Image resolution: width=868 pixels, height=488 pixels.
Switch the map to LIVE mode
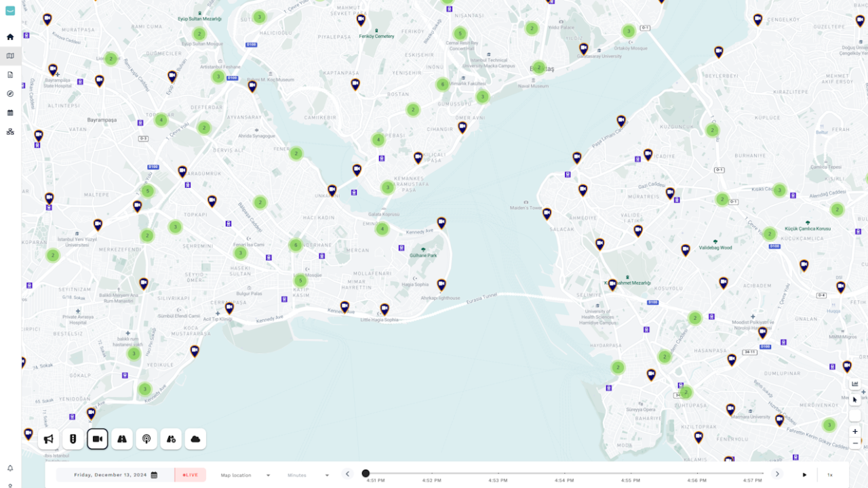pyautogui.click(x=190, y=474)
